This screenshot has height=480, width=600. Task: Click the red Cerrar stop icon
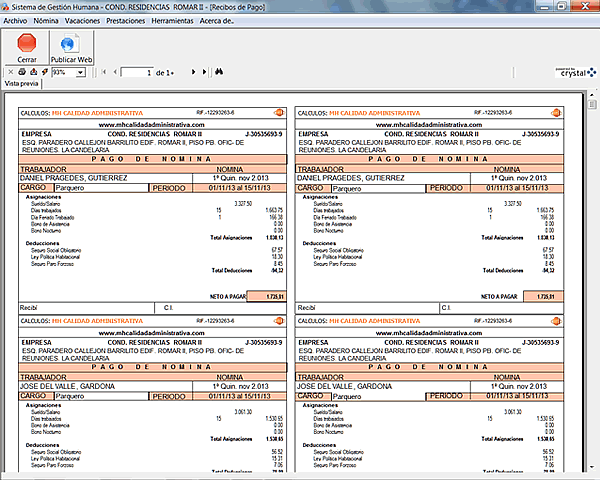pyautogui.click(x=27, y=44)
